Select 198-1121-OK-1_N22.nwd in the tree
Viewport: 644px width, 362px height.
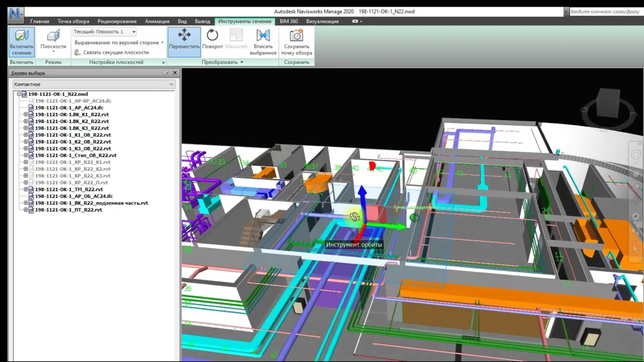point(58,94)
